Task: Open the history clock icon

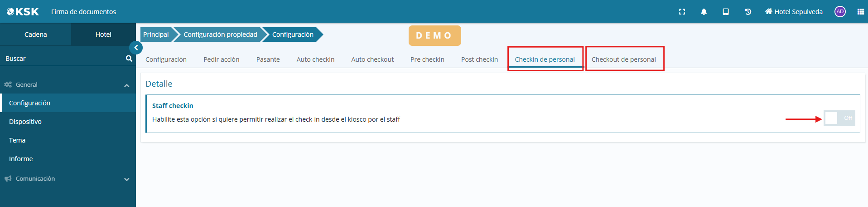Action: coord(748,12)
